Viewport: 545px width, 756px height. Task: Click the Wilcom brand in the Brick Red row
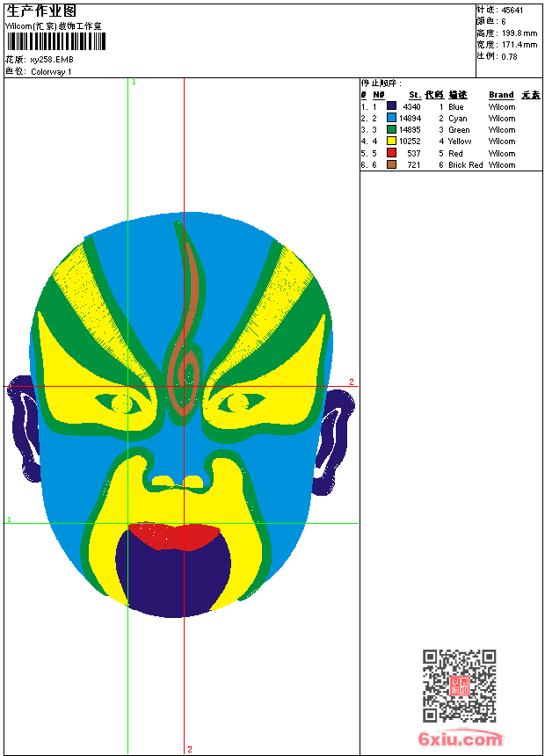tap(502, 165)
